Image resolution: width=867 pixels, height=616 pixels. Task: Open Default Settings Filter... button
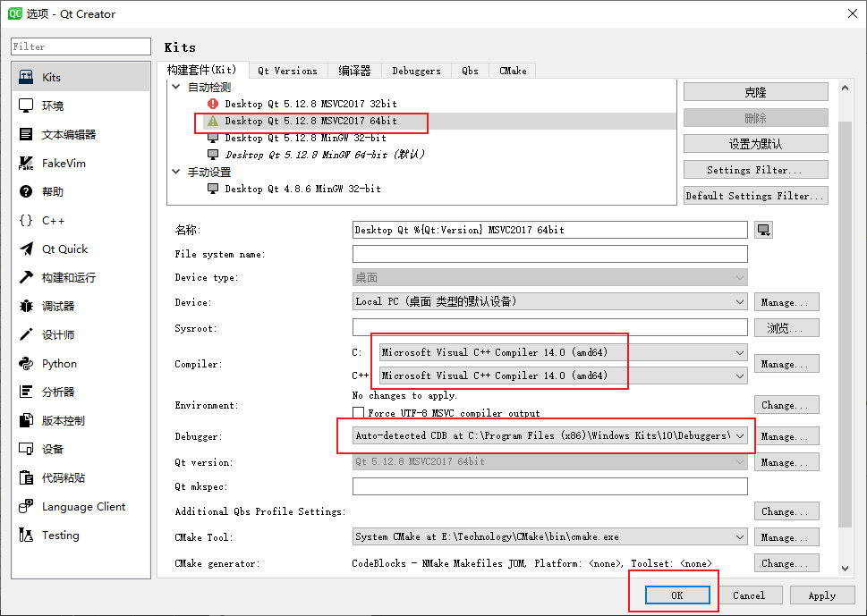(755, 196)
